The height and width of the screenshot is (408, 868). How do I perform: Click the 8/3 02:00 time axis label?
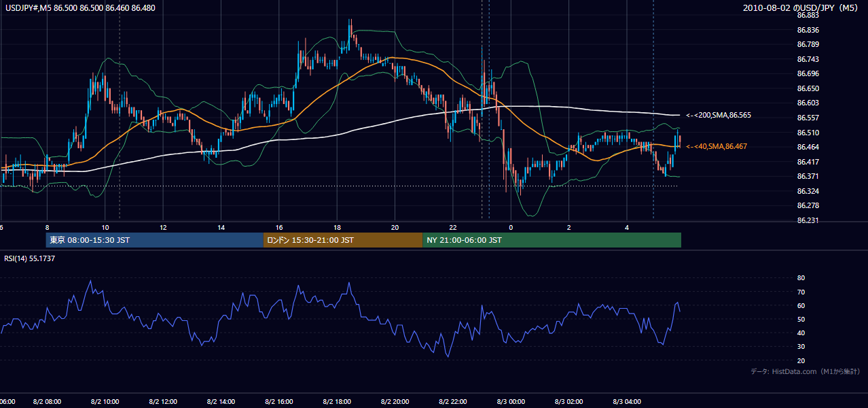(569, 402)
